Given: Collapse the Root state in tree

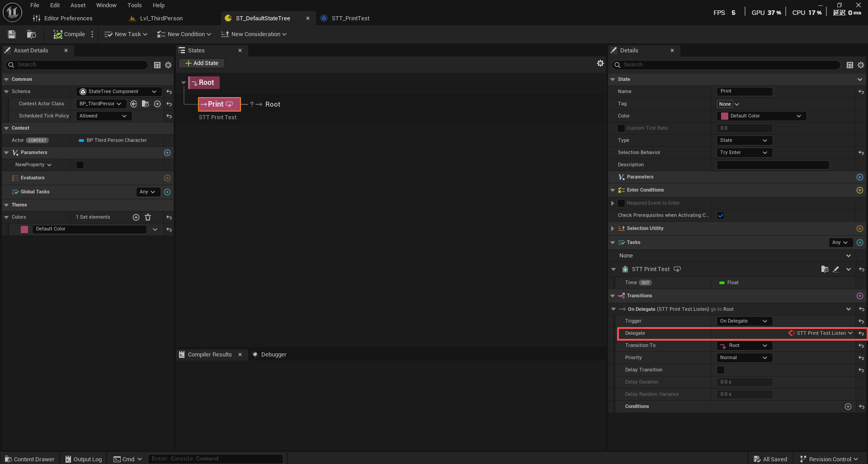Looking at the screenshot, I should [184, 83].
